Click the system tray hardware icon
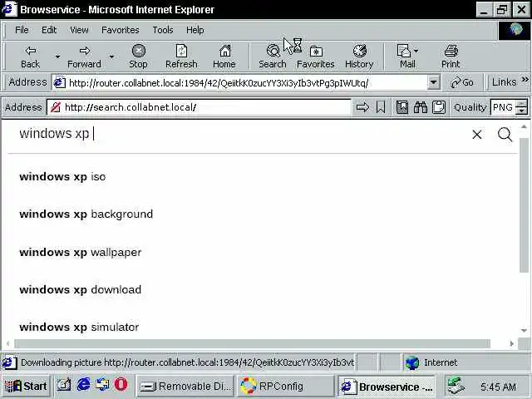Screen dimensions: 532x399 tap(456, 386)
